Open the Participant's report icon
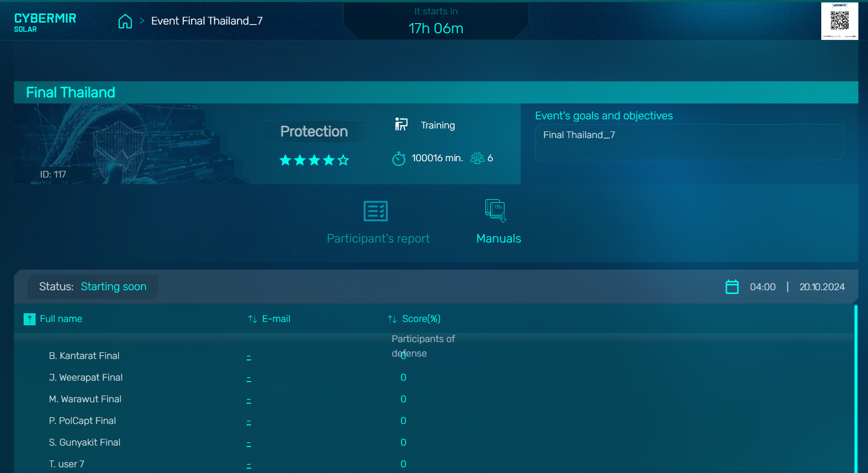 click(x=376, y=211)
